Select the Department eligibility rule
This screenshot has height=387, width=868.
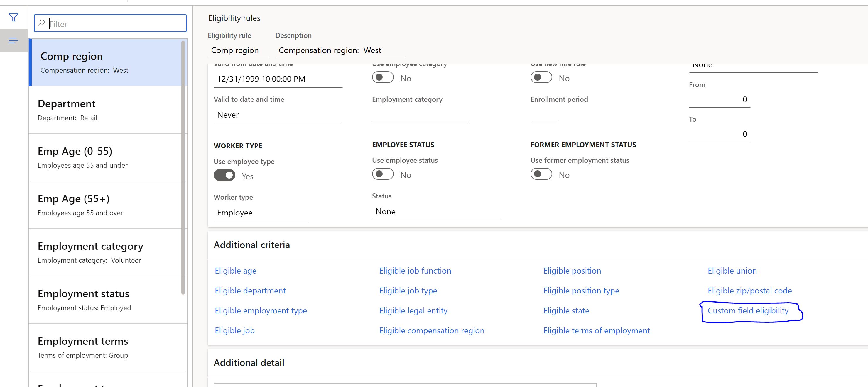click(105, 109)
